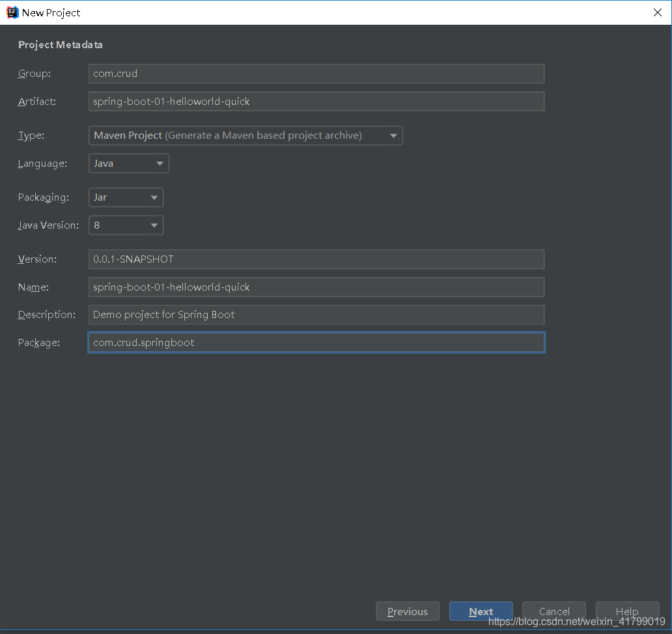
Task: Focus the Name input field
Action: pyautogui.click(x=316, y=287)
